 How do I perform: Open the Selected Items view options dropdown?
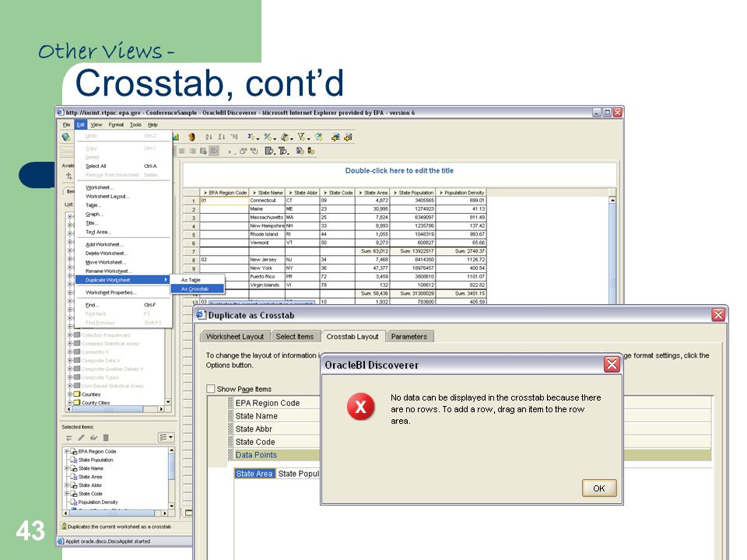pyautogui.click(x=167, y=437)
